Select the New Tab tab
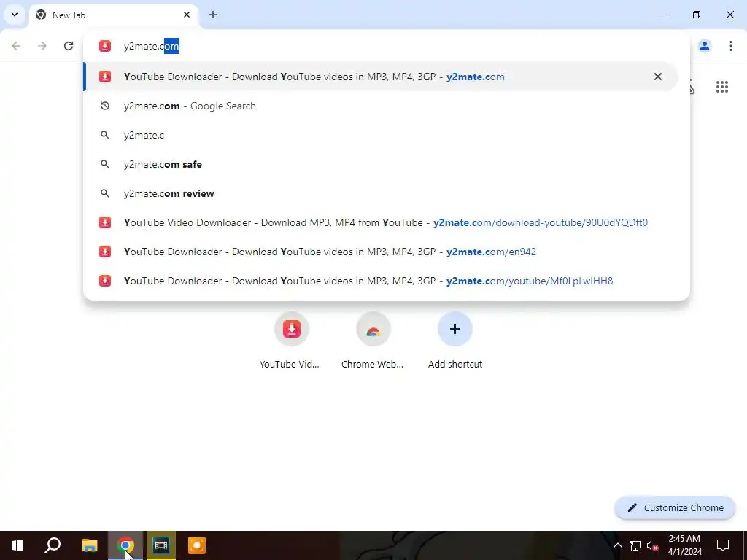747x560 pixels. pos(113,15)
